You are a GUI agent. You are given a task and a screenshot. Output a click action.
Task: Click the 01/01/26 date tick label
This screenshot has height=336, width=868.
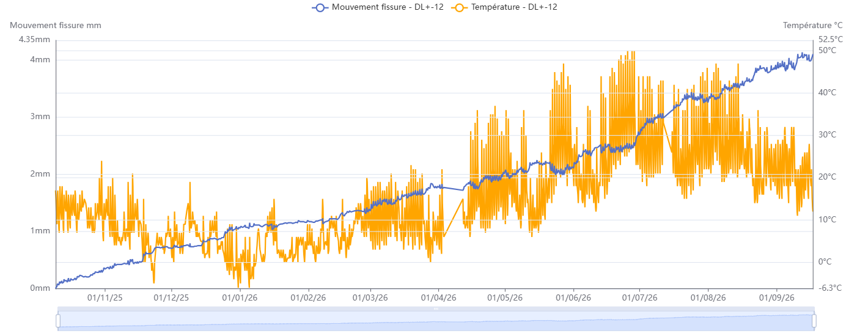(x=240, y=298)
